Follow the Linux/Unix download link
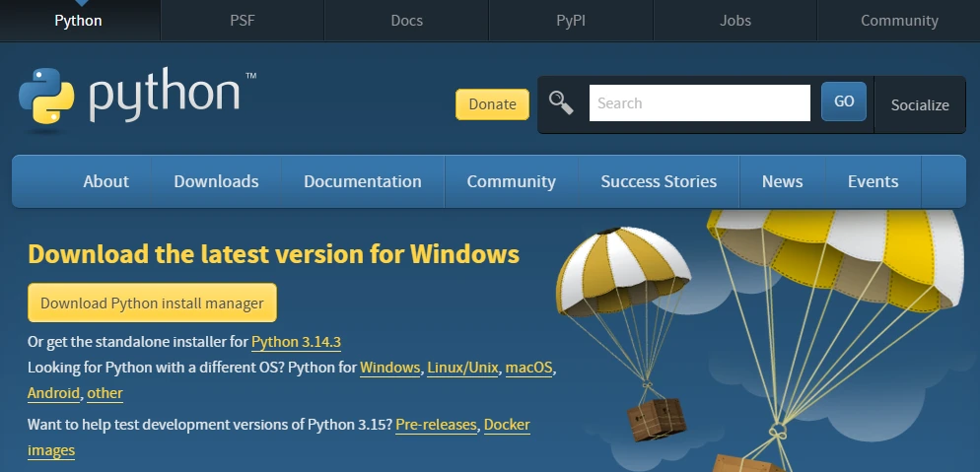Image resolution: width=980 pixels, height=472 pixels. click(462, 368)
